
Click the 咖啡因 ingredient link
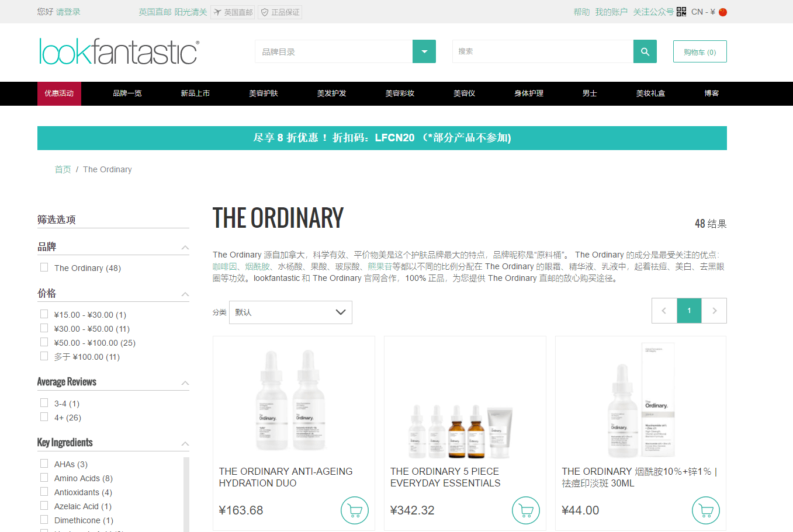(x=225, y=266)
